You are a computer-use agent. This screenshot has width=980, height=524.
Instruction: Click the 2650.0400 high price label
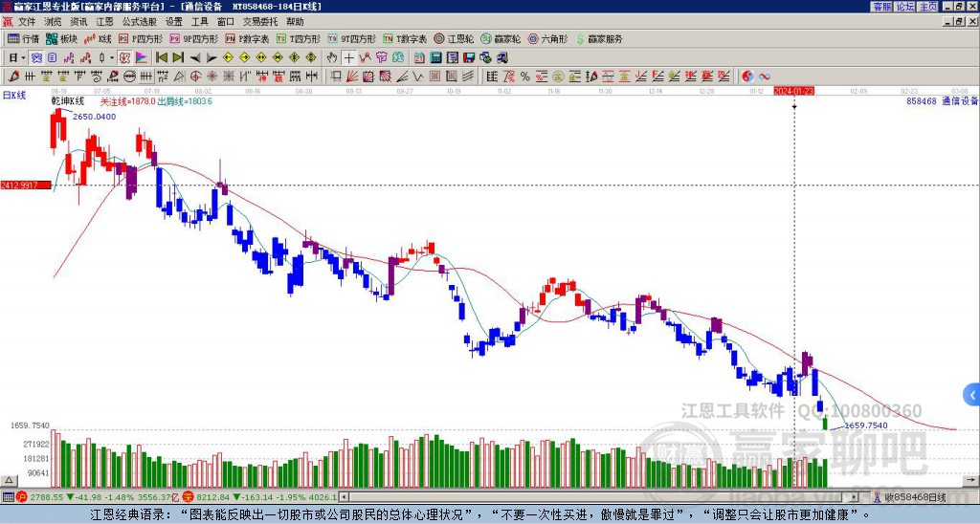pyautogui.click(x=95, y=116)
